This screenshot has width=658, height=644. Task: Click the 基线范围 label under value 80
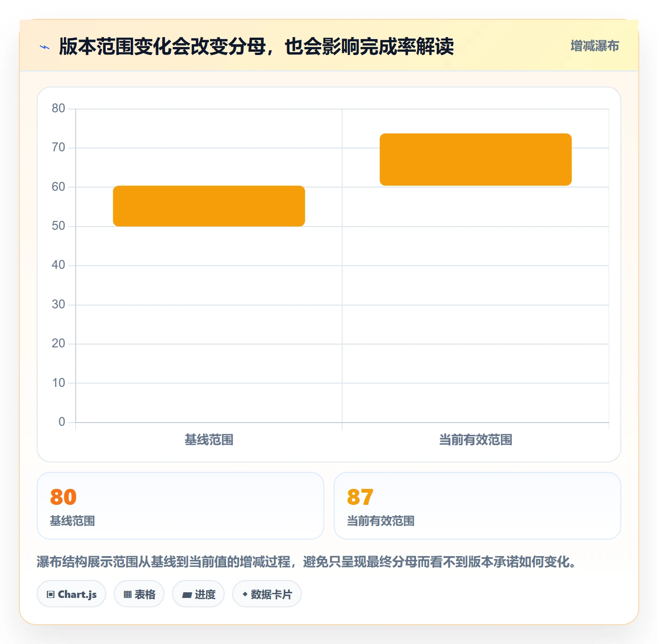coord(72,521)
